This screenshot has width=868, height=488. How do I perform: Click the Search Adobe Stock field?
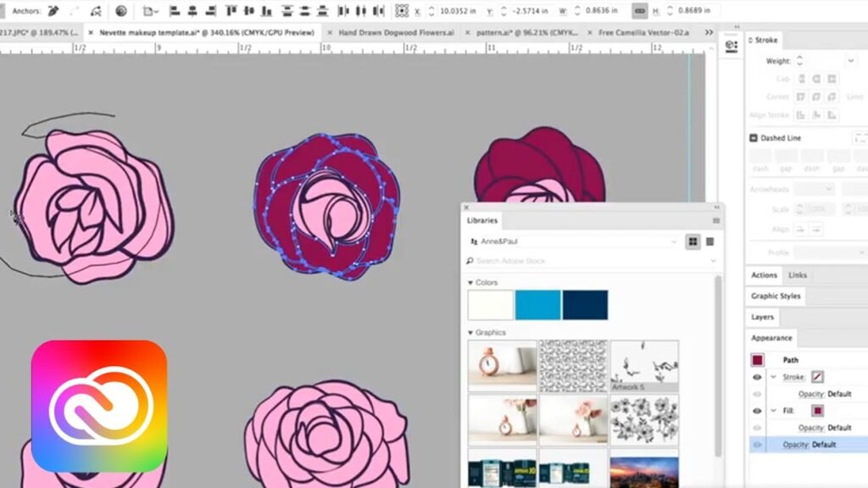pos(590,261)
